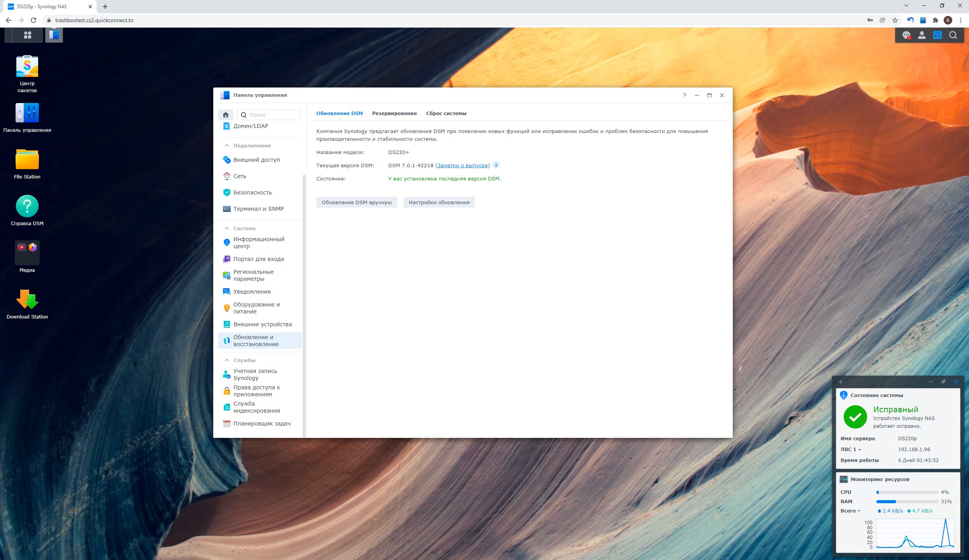This screenshot has width=969, height=560.
Task: Open Центр пакетов desktop icon
Action: pos(27,74)
